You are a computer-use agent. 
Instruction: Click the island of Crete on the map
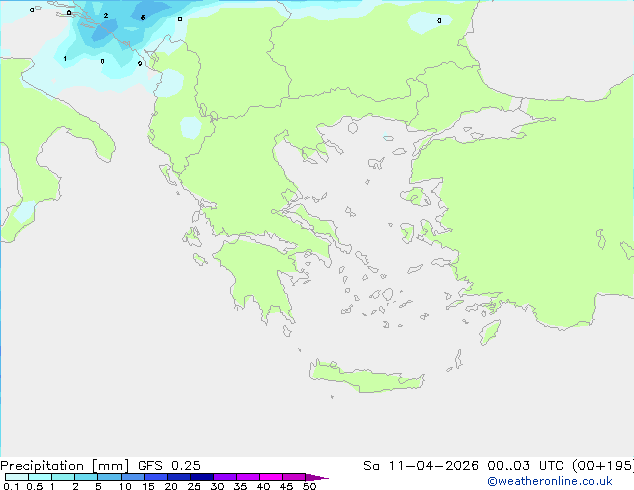366,378
